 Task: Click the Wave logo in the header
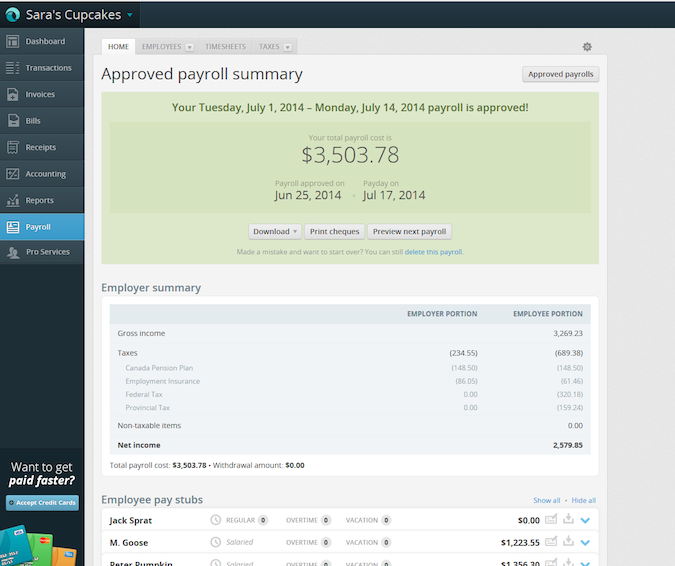point(11,15)
